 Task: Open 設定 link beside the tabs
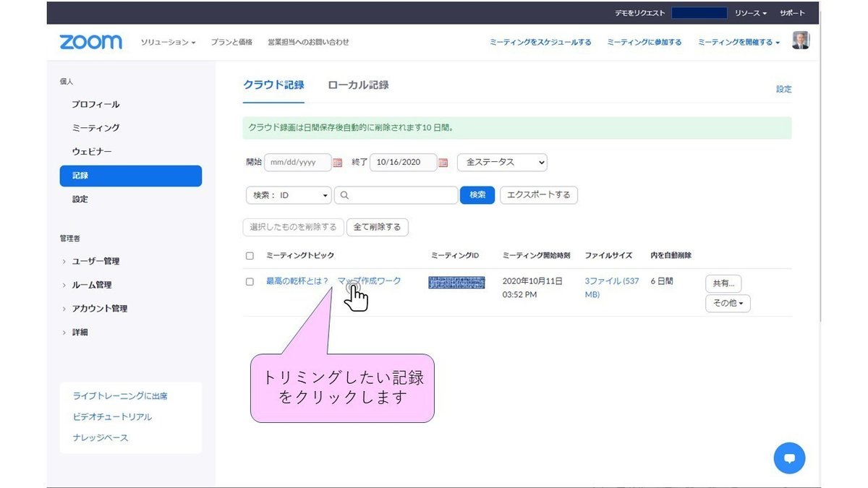tap(784, 90)
